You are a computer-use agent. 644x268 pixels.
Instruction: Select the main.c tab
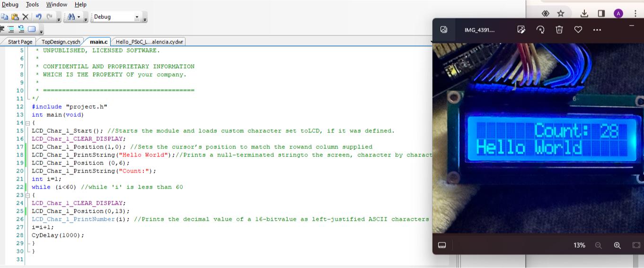click(x=98, y=42)
